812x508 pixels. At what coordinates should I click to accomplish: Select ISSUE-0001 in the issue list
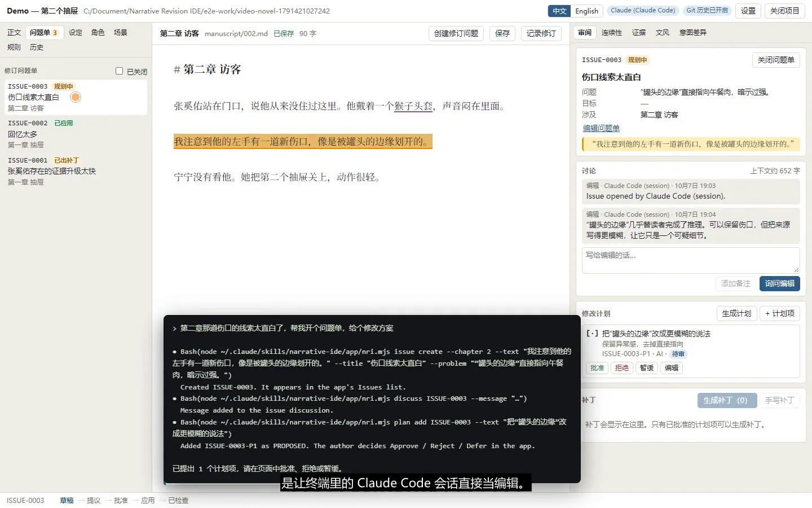pos(76,171)
